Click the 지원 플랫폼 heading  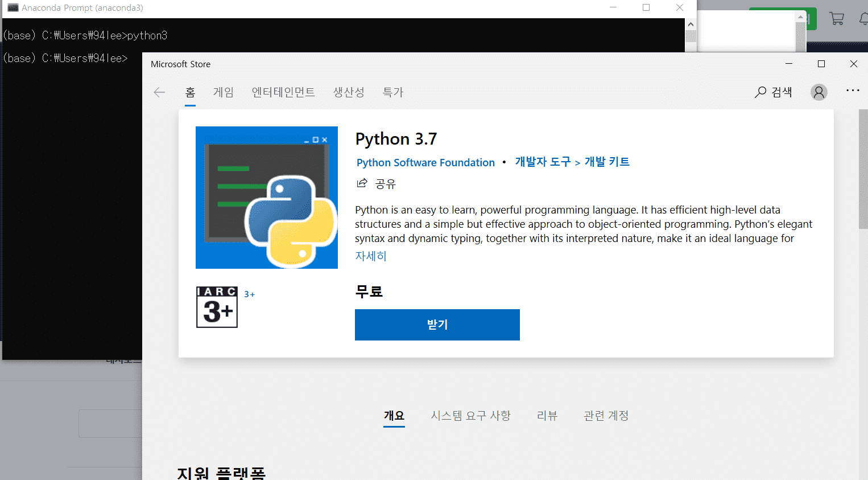tap(221, 474)
